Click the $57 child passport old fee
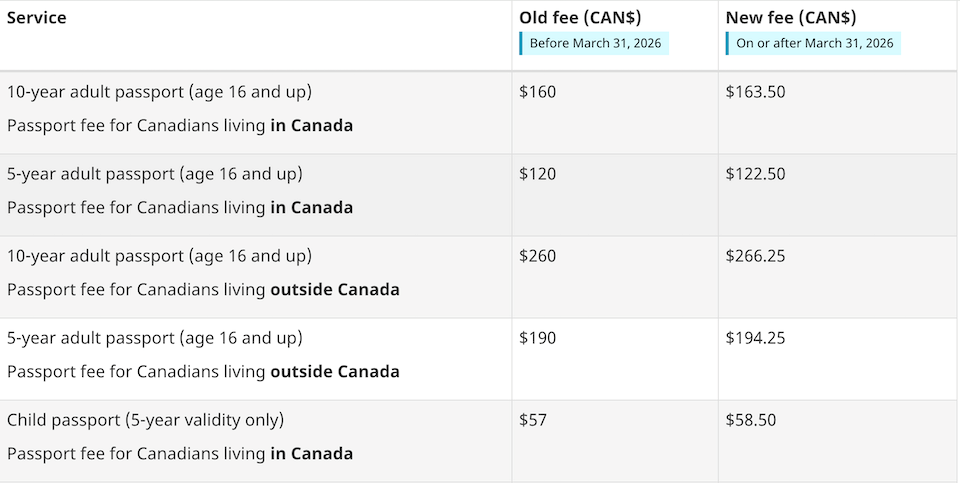Image resolution: width=960 pixels, height=483 pixels. click(x=533, y=420)
